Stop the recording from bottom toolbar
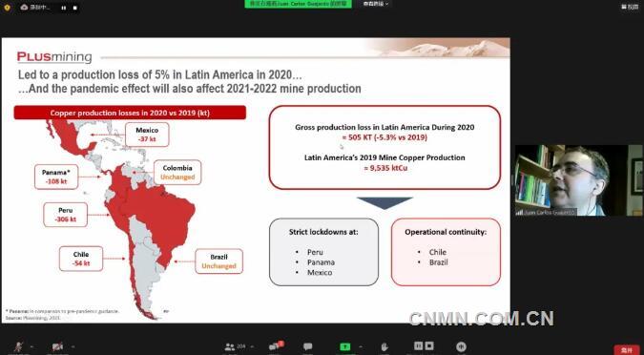Image resolution: width=644 pixels, height=355 pixels. pos(429,346)
